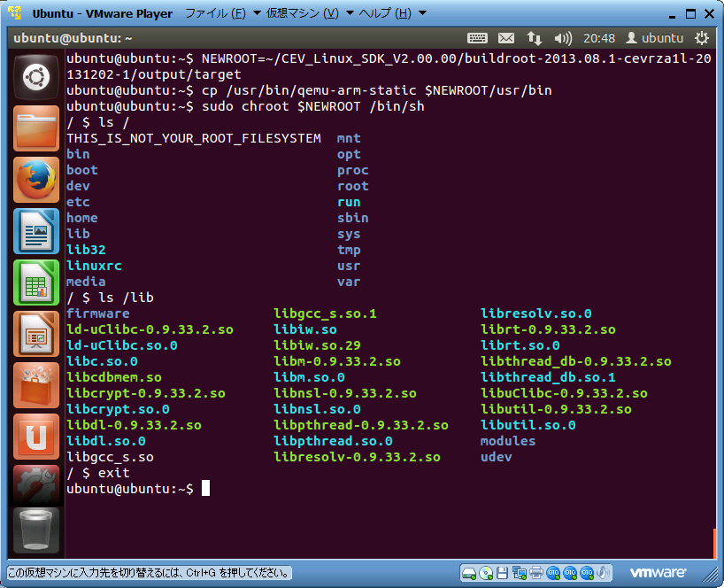Click the VMware Player title bar logo icon
The image size is (724, 588).
[15, 13]
